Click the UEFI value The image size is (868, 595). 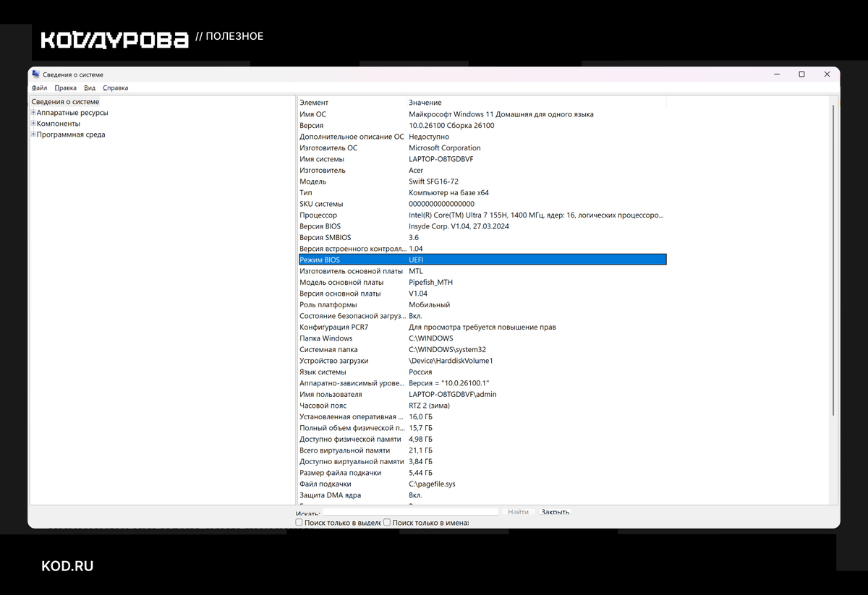(x=416, y=260)
